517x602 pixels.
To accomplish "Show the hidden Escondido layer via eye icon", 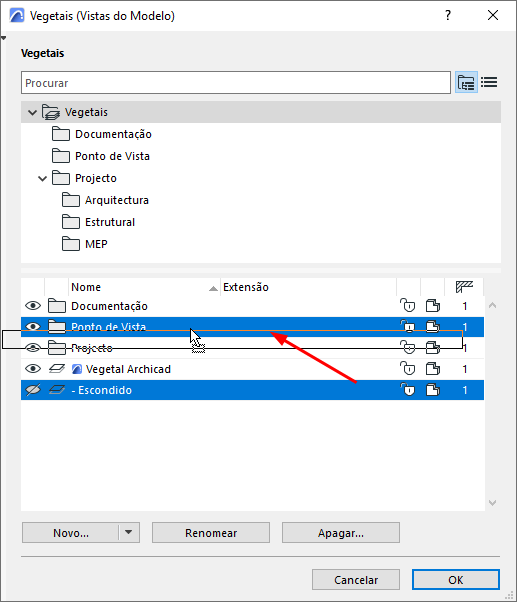I will [x=33, y=390].
